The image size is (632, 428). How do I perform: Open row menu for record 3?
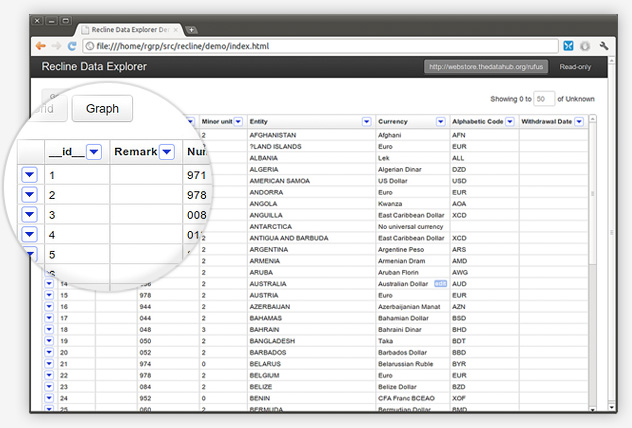[x=29, y=215]
